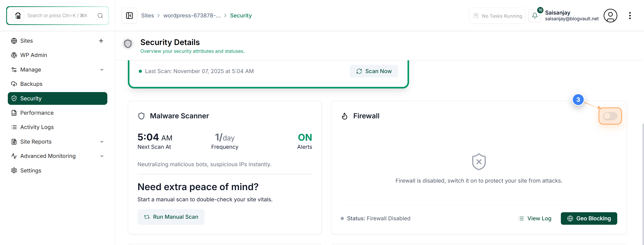Open the three-dot overflow menu
This screenshot has height=245, width=644.
(630, 16)
